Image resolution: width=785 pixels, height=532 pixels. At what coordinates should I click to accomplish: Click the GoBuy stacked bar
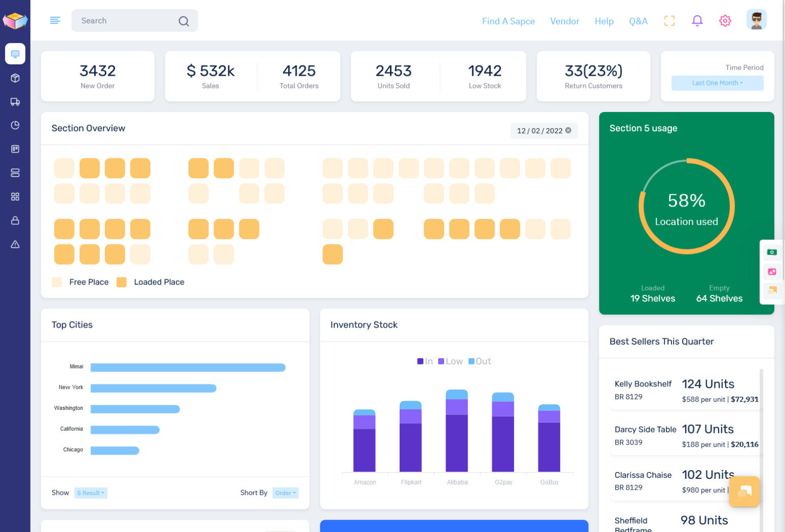tap(549, 438)
